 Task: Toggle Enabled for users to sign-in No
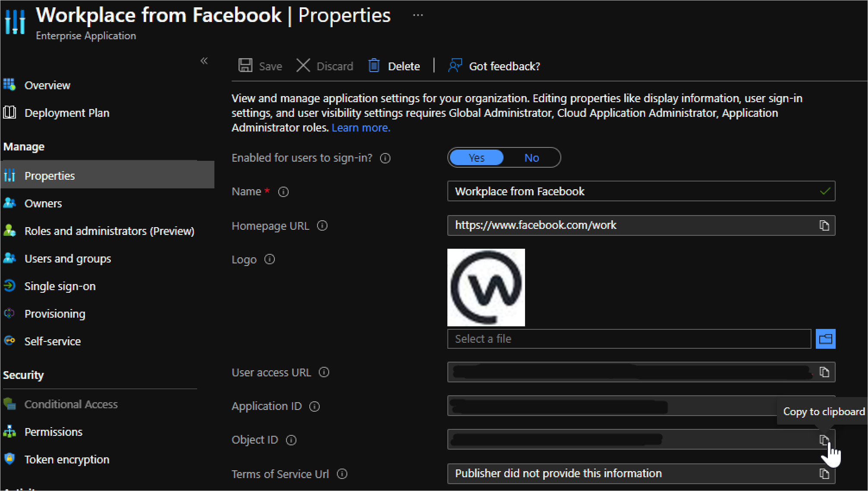point(531,158)
